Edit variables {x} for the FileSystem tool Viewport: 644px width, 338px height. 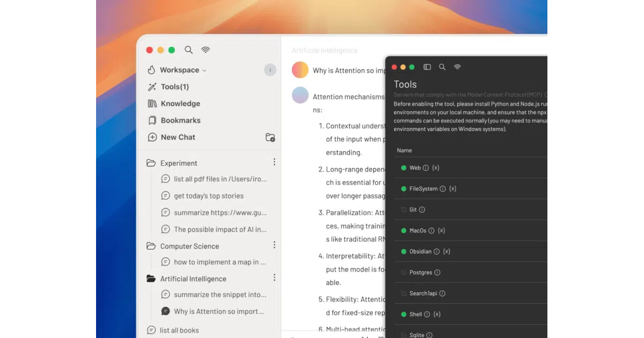point(453,189)
